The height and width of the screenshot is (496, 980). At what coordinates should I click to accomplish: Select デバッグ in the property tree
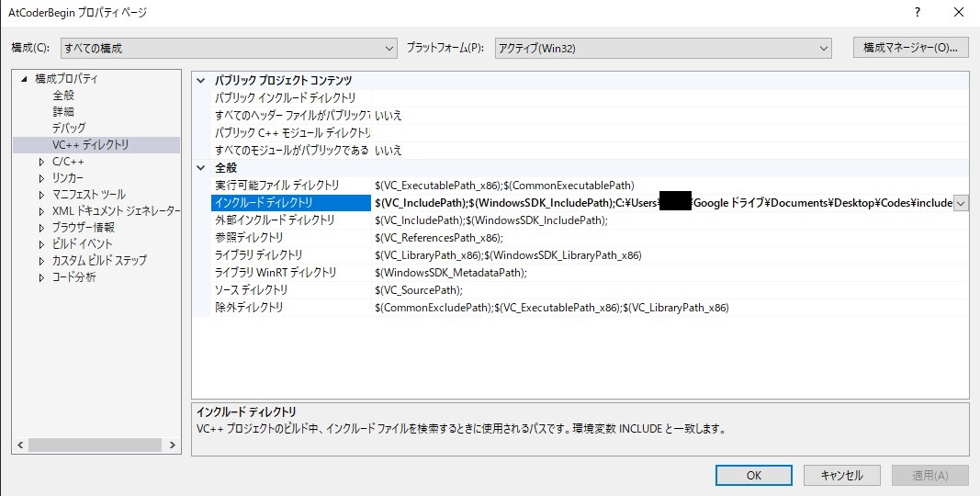click(69, 128)
